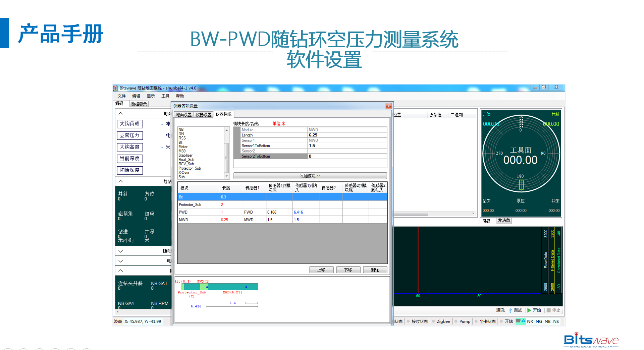This screenshot has height=350, width=644.
Task: Start communication with green 开始 play icon
Action: (x=529, y=310)
